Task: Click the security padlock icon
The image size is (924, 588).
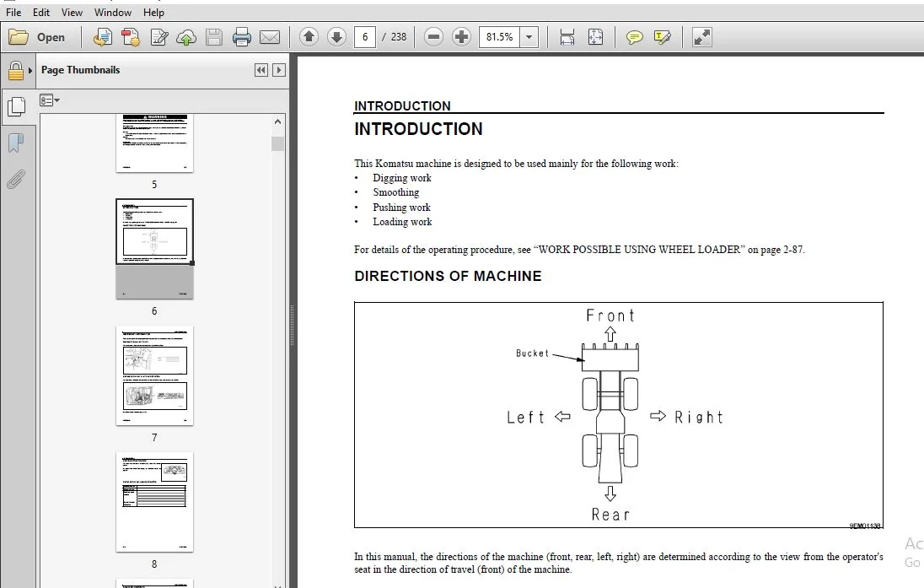Action: (x=16, y=71)
